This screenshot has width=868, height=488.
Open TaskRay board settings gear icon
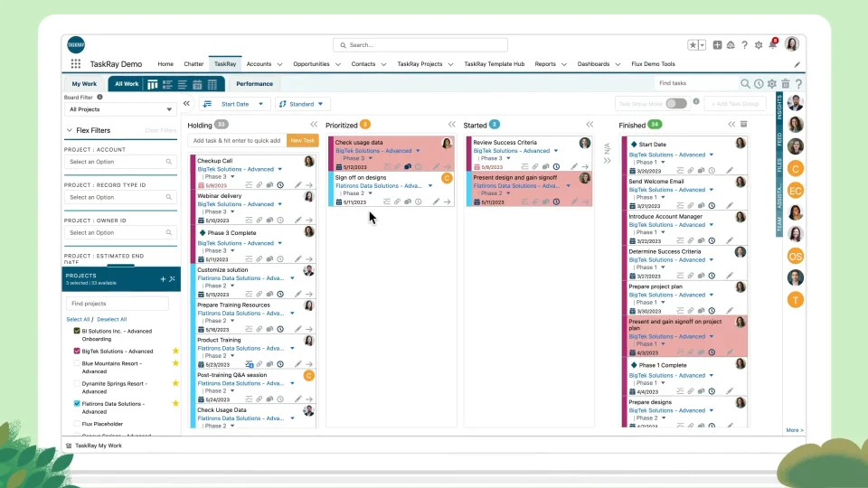click(771, 83)
